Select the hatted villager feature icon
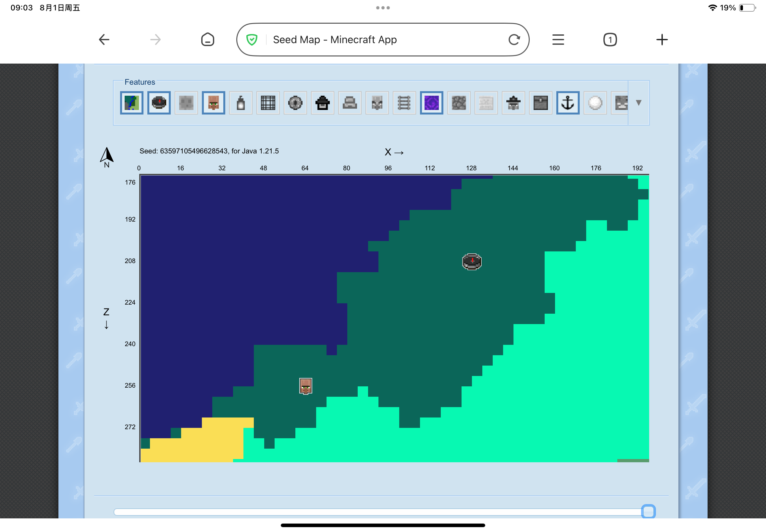766x532 pixels. tap(513, 103)
